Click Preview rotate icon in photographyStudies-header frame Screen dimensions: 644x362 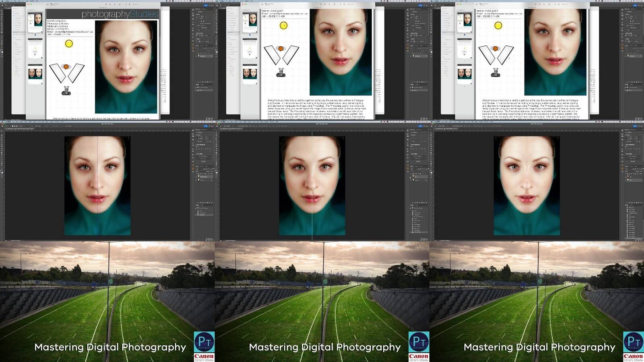point(126,4)
